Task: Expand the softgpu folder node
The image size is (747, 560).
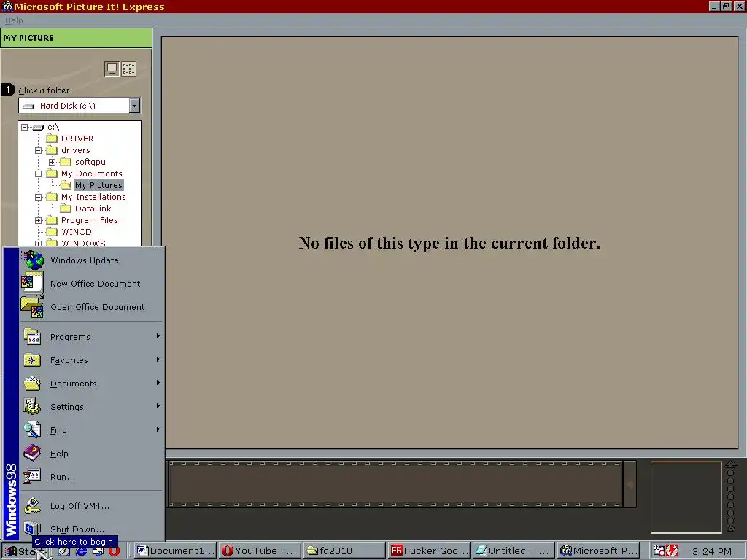Action: point(53,162)
